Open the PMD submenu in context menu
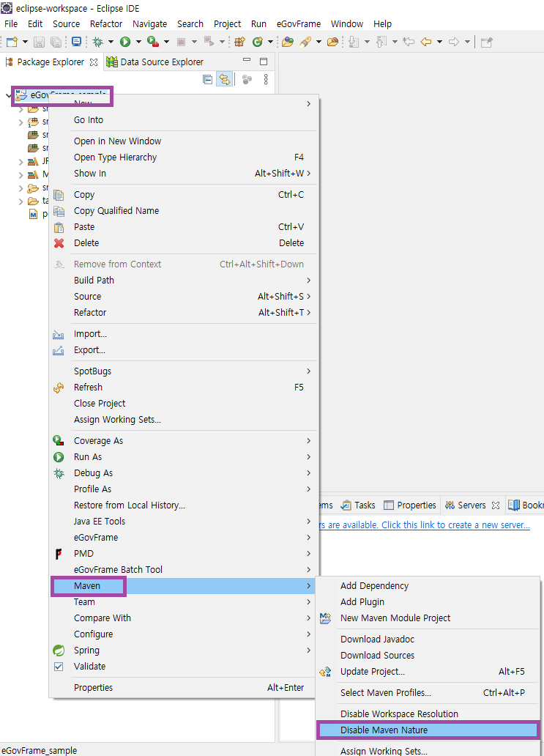This screenshot has height=756, width=544. [x=183, y=554]
